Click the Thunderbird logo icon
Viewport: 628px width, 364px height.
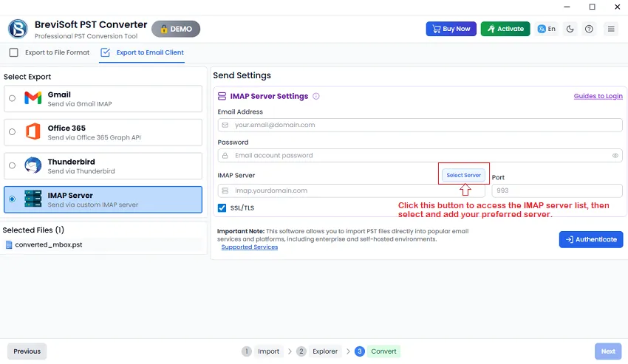pos(33,165)
